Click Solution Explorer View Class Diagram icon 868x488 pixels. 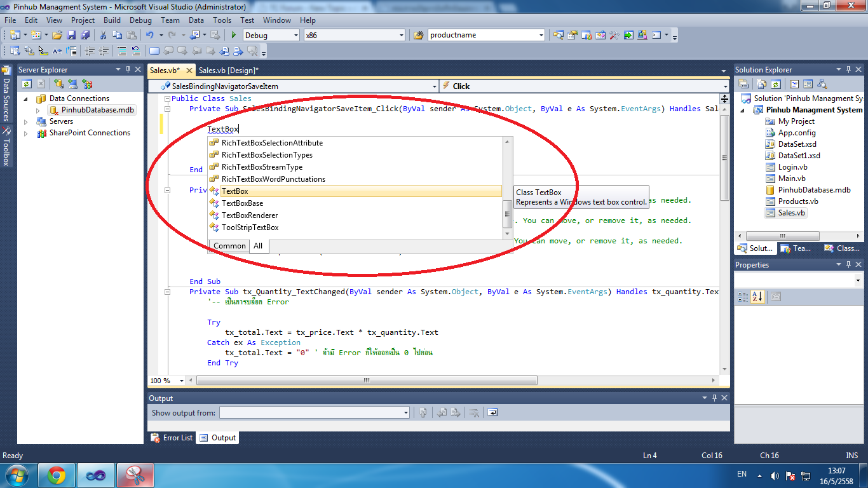(822, 83)
